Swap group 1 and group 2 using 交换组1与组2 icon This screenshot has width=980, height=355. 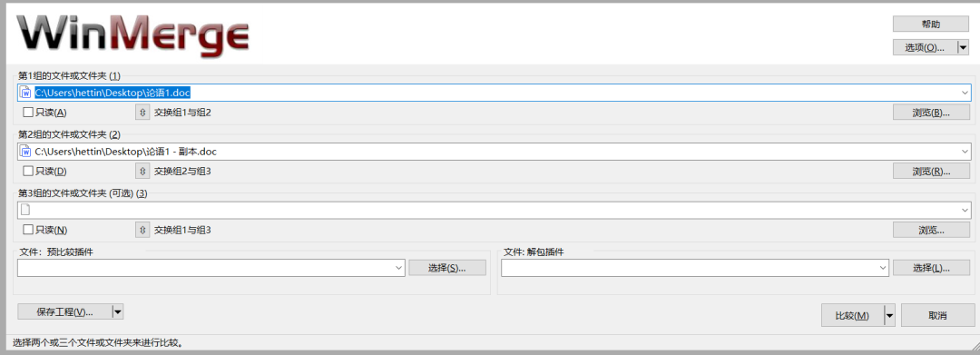pyautogui.click(x=142, y=113)
